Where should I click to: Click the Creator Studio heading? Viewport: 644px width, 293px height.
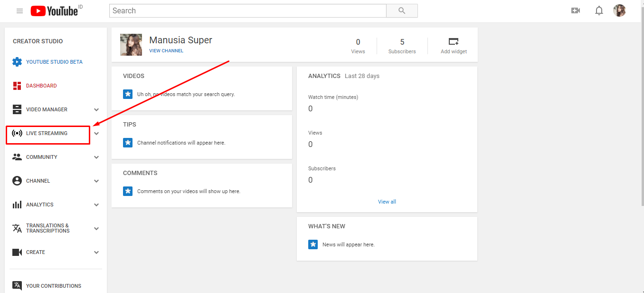[38, 41]
